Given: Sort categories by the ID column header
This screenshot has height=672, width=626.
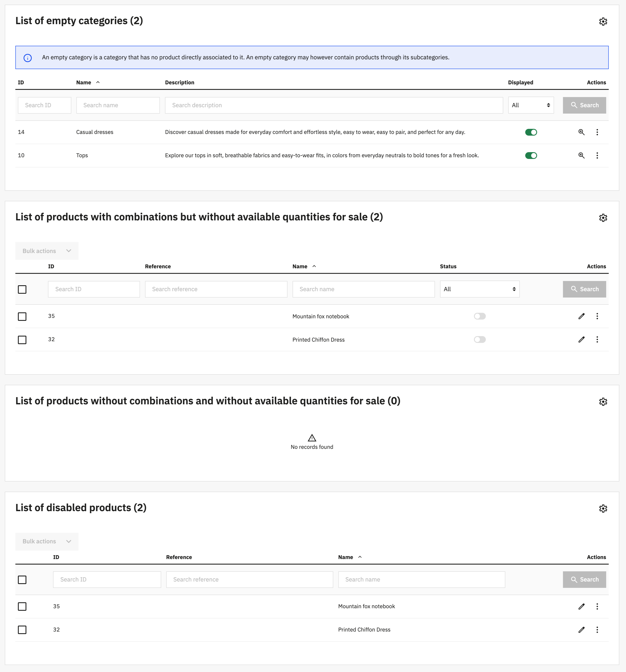Looking at the screenshot, I should [x=21, y=82].
